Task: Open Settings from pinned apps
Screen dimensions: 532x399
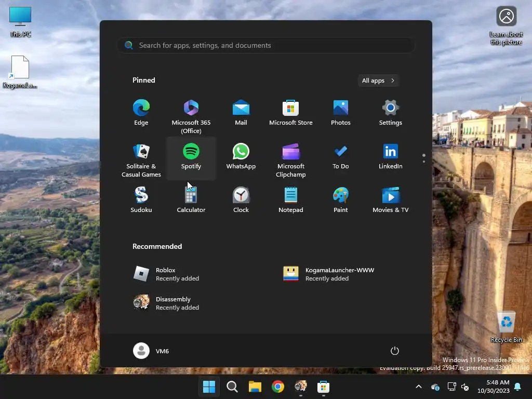Action: click(391, 113)
